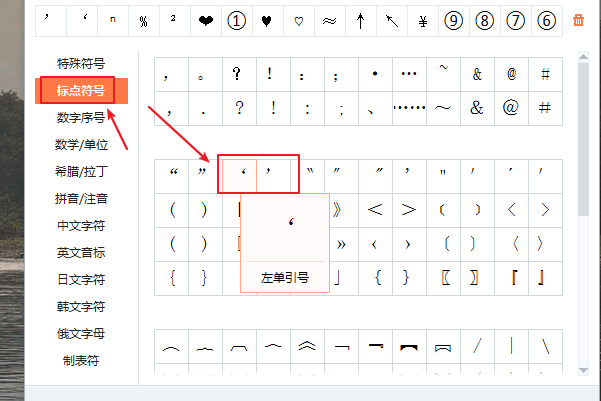Insert the approximately equal ≈ symbol
The height and width of the screenshot is (401, 601).
point(330,20)
